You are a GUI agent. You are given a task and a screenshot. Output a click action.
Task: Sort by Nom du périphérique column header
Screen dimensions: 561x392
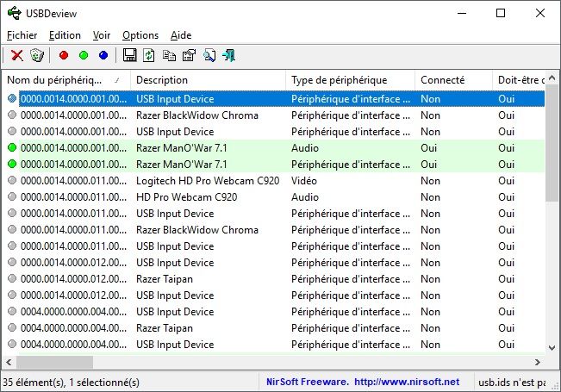point(66,80)
